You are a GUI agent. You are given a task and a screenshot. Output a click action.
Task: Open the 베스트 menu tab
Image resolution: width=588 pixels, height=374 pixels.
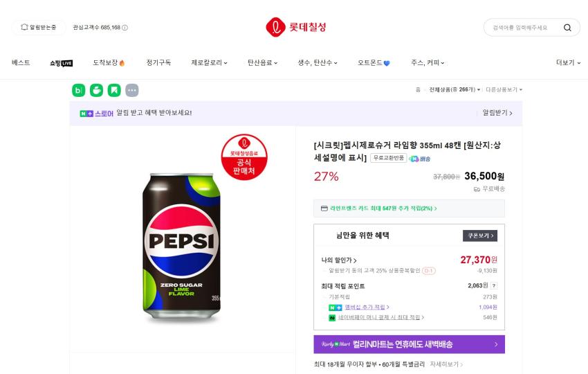click(x=21, y=63)
